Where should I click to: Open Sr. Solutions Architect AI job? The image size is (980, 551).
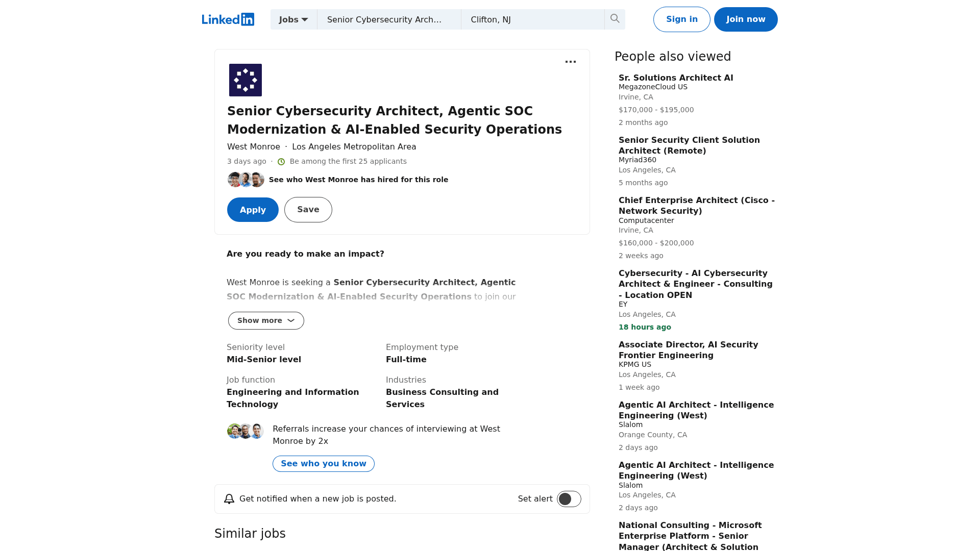pyautogui.click(x=676, y=78)
